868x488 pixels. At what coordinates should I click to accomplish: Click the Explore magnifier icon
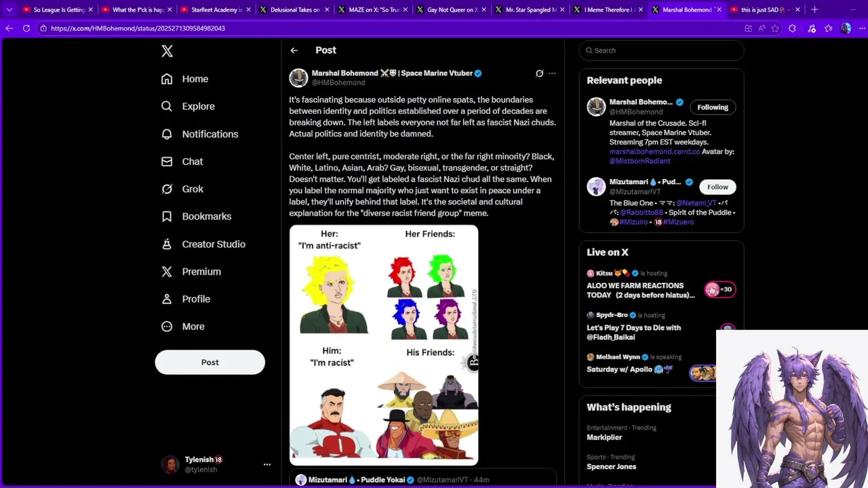(x=167, y=106)
